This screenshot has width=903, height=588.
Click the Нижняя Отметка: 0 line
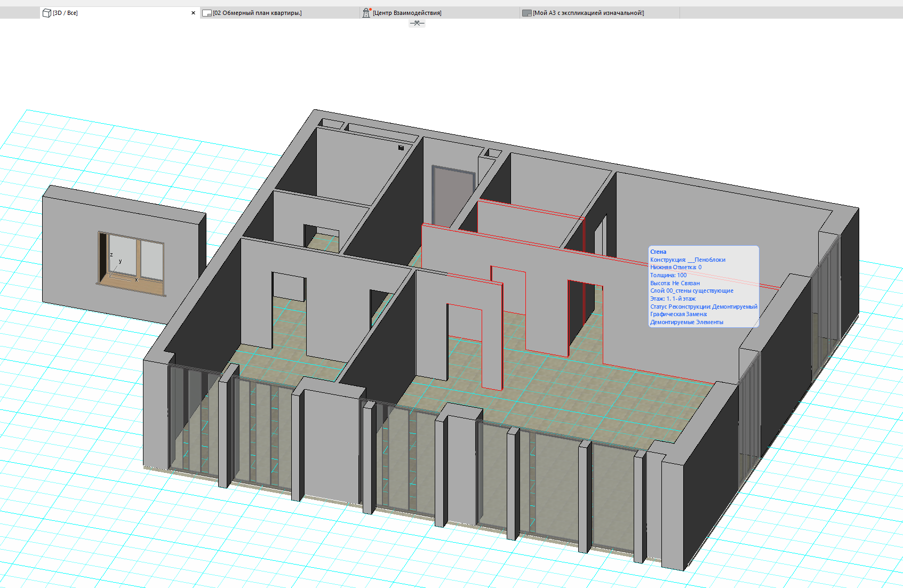pyautogui.click(x=676, y=267)
